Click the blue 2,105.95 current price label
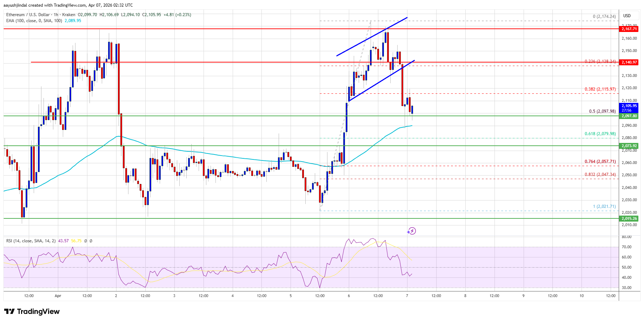 coord(629,106)
